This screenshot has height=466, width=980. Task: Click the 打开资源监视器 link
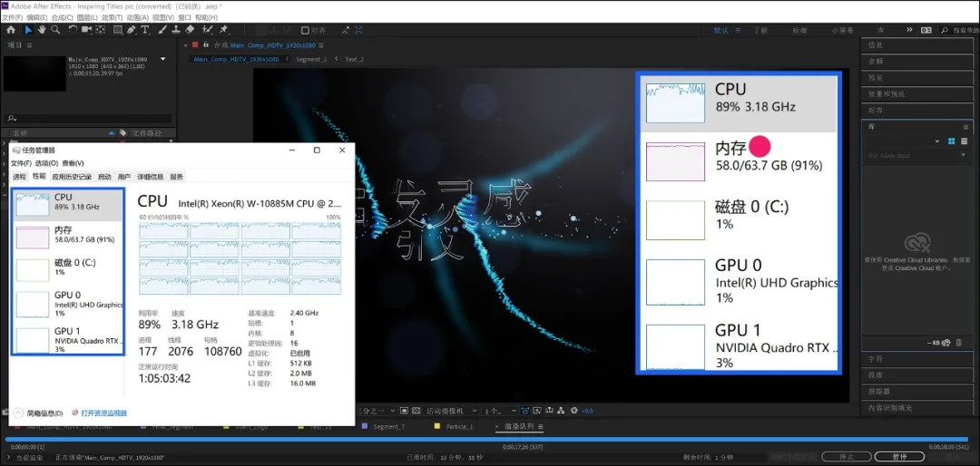tap(103, 413)
